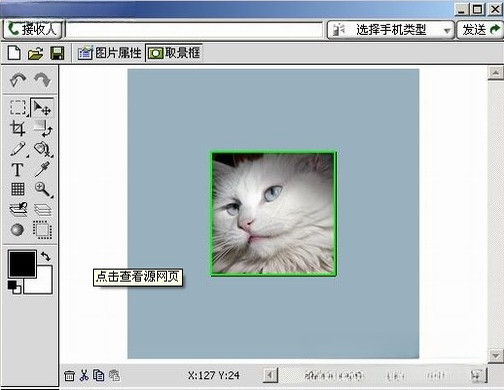Select the rectangular marquee tool
Image resolution: width=504 pixels, height=390 pixels.
pos(18,108)
